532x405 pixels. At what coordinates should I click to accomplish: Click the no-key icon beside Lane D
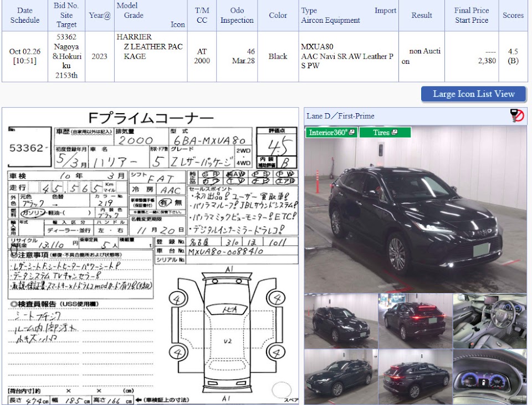point(517,116)
